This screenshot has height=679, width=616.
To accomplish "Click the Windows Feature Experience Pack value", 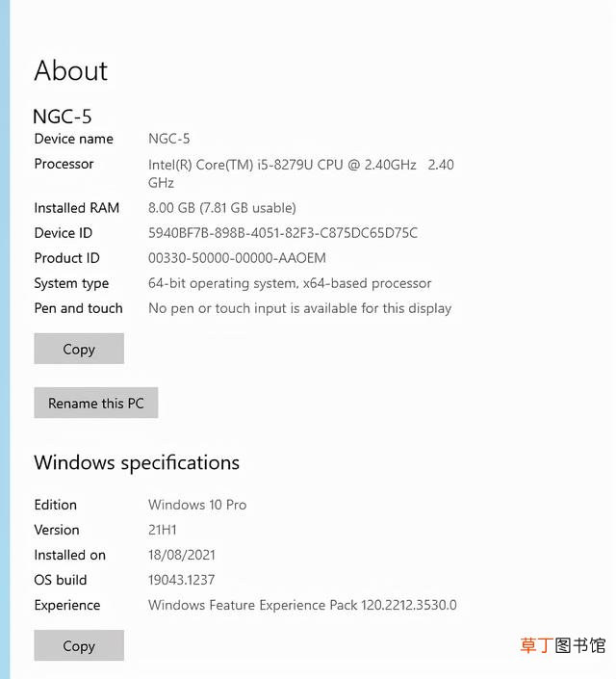I will 302,605.
